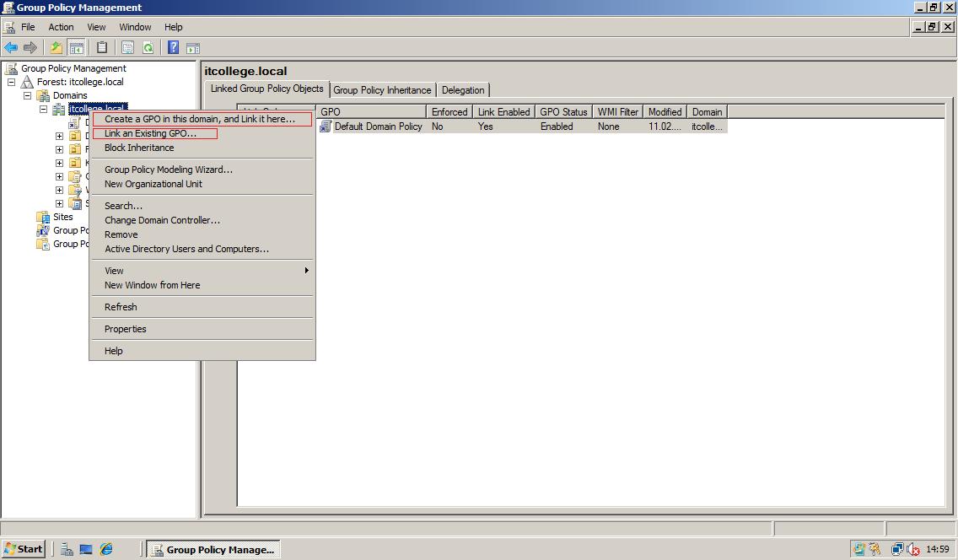The height and width of the screenshot is (560, 958).
Task: Click the clipboard Paste toolbar icon
Action: (102, 47)
